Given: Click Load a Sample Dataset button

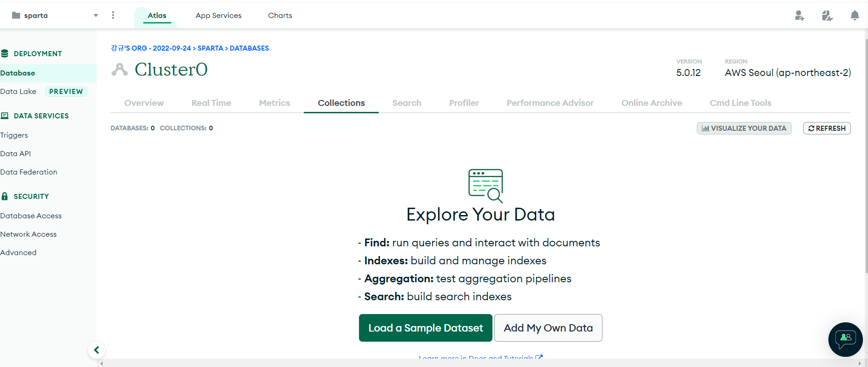Looking at the screenshot, I should (425, 328).
